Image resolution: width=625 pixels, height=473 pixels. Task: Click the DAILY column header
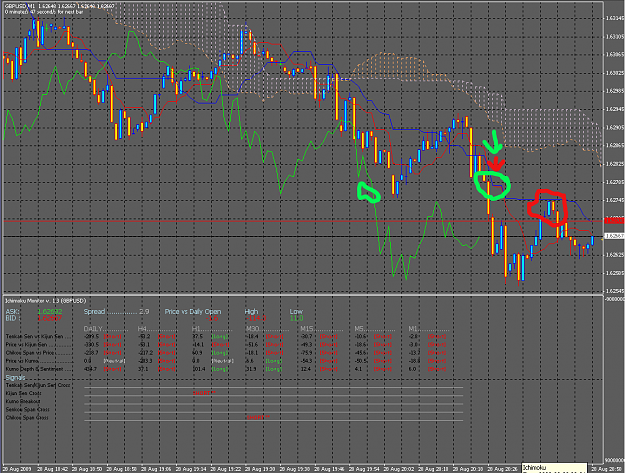point(94,329)
